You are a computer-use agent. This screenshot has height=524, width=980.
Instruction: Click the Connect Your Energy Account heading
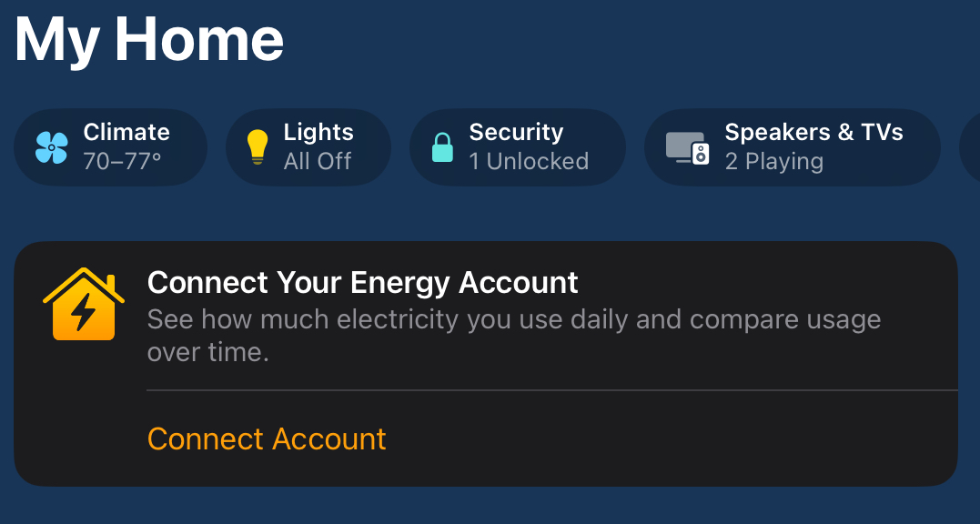(362, 283)
